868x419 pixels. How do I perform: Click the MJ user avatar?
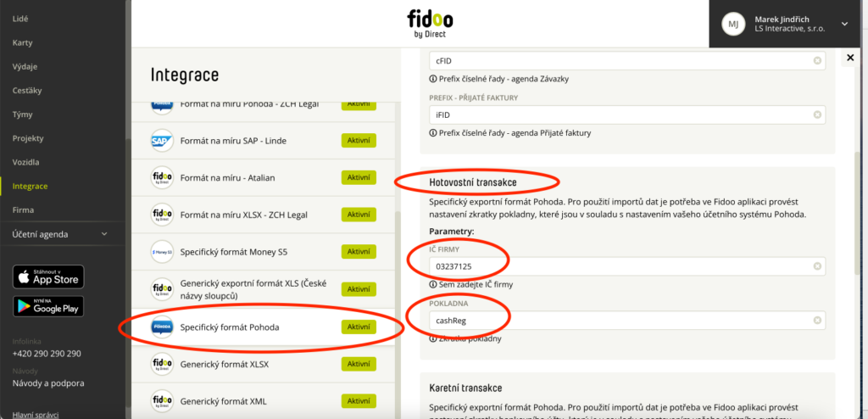pyautogui.click(x=733, y=24)
